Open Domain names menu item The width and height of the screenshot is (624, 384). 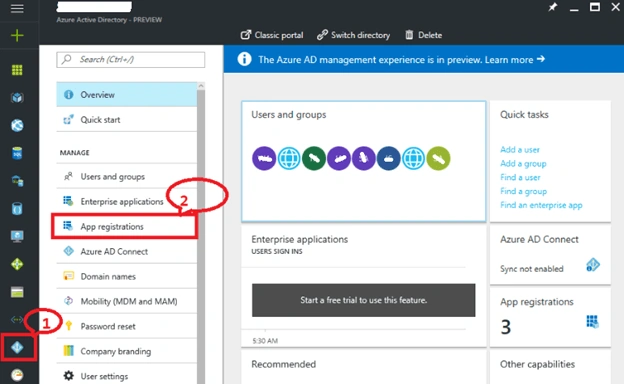(x=127, y=277)
